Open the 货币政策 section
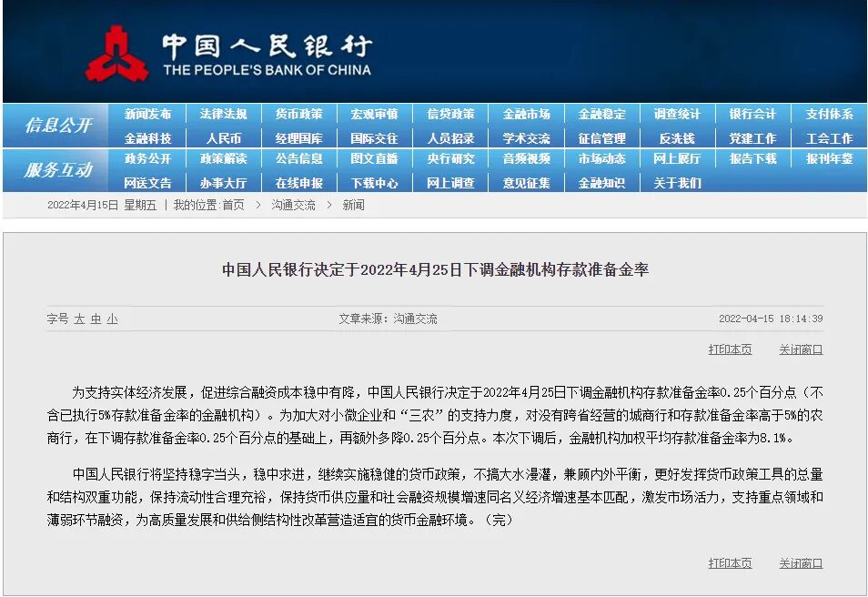The image size is (868, 597). point(300,115)
